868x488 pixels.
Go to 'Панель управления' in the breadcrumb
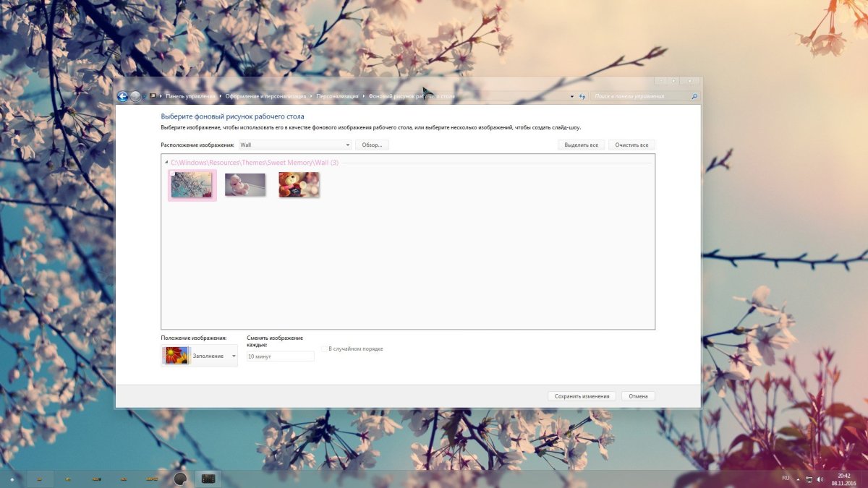coord(190,96)
